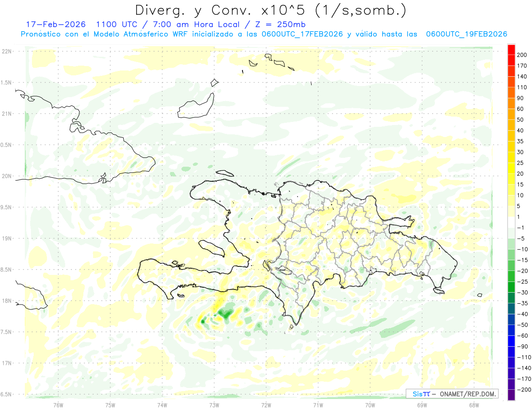The height and width of the screenshot is (411, 532).
Task: Click the "17N" latitude label
Action: click(6, 363)
